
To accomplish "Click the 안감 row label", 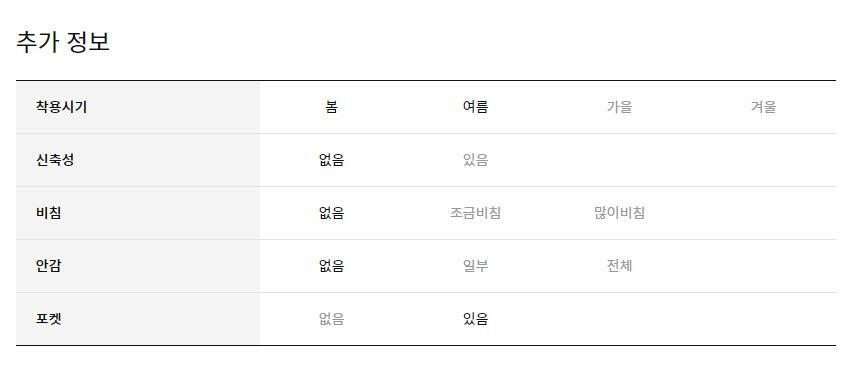I will click(x=49, y=266).
